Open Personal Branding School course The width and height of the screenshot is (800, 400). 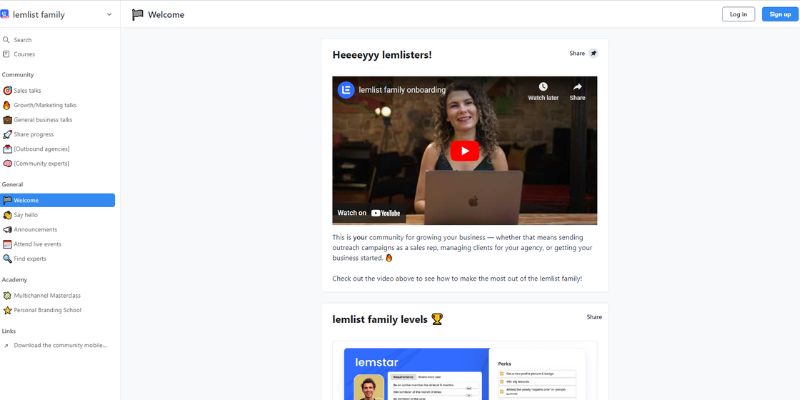pyautogui.click(x=47, y=310)
